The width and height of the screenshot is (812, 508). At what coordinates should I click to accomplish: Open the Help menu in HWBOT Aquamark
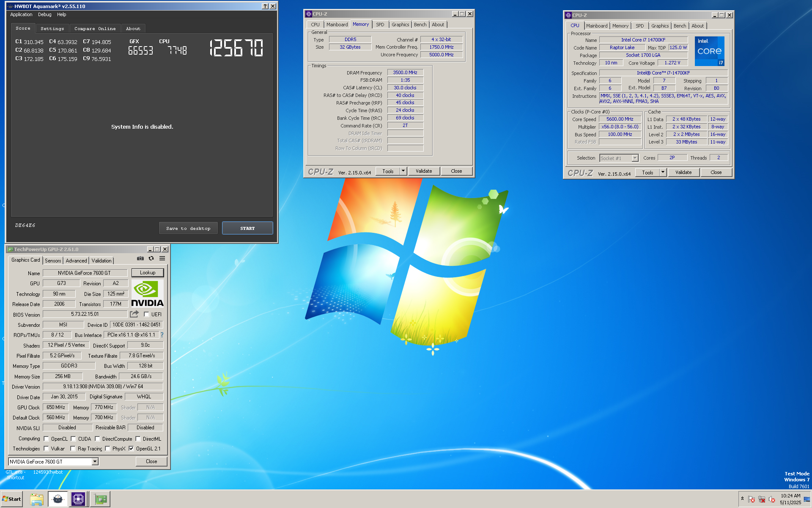click(x=61, y=14)
